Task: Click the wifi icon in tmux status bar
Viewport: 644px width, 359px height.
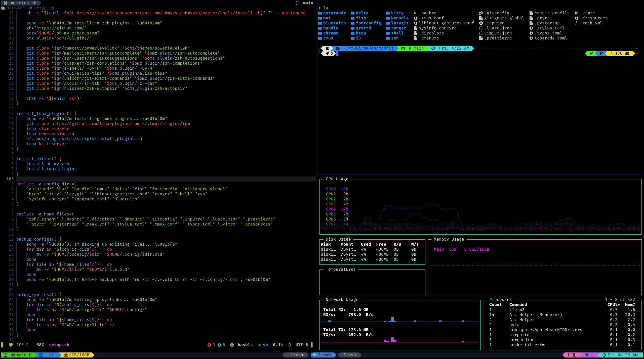Action: point(587,355)
